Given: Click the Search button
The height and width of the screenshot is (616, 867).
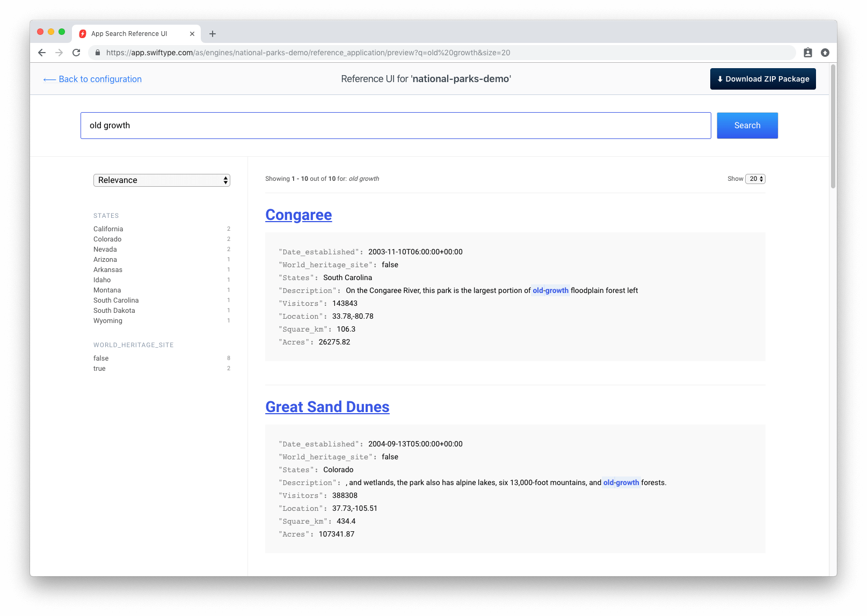Looking at the screenshot, I should coord(747,125).
